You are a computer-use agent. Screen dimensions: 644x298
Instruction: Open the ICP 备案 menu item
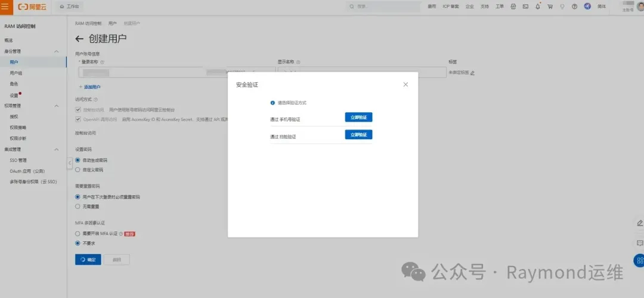[x=451, y=7]
